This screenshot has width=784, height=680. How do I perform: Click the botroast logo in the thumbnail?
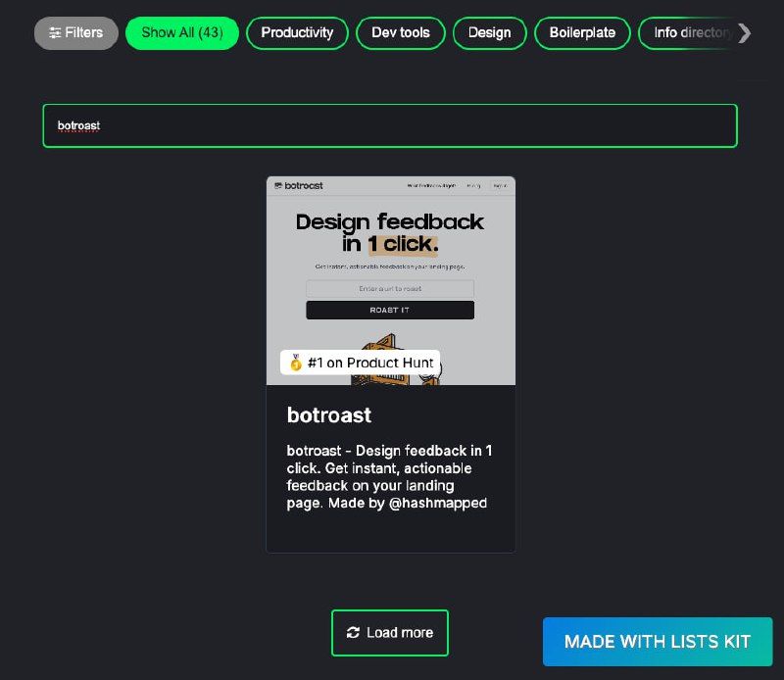coord(299,185)
